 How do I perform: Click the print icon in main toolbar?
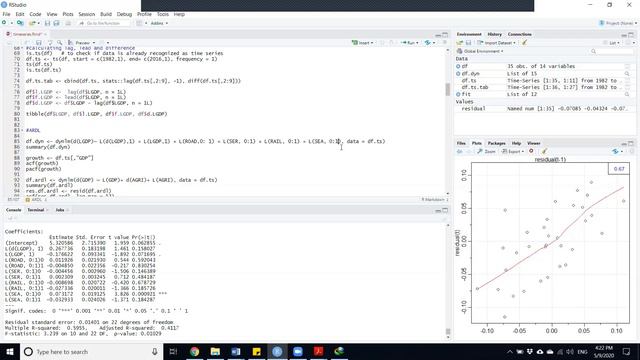(x=68, y=23)
